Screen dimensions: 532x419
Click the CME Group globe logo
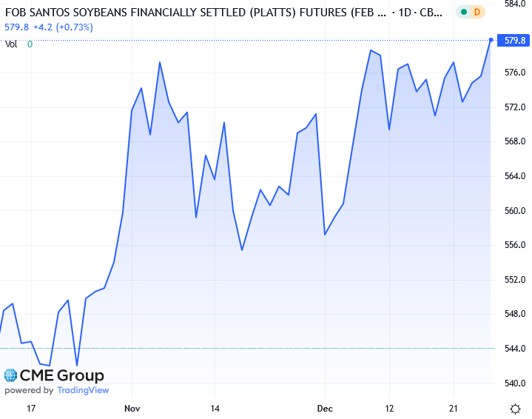point(11,375)
